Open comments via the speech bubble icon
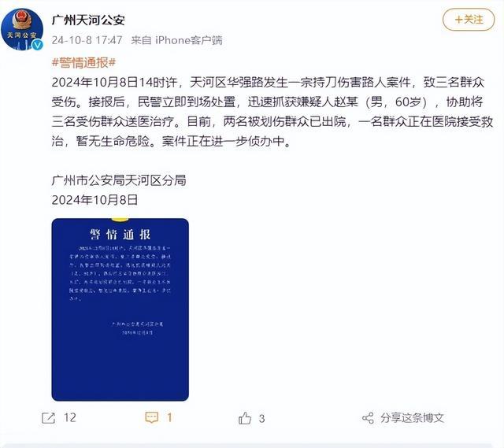This screenshot has height=448, width=504. (x=152, y=417)
